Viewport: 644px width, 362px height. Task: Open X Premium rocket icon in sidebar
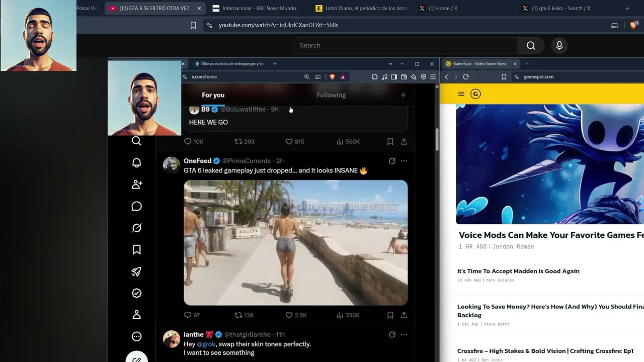coord(136,271)
